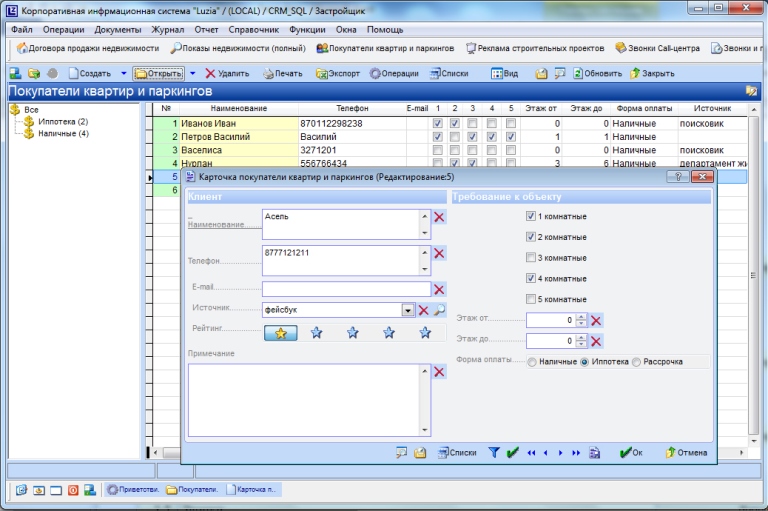The image size is (768, 511).
Task: Click the Создать toolbar button
Action: [x=90, y=73]
